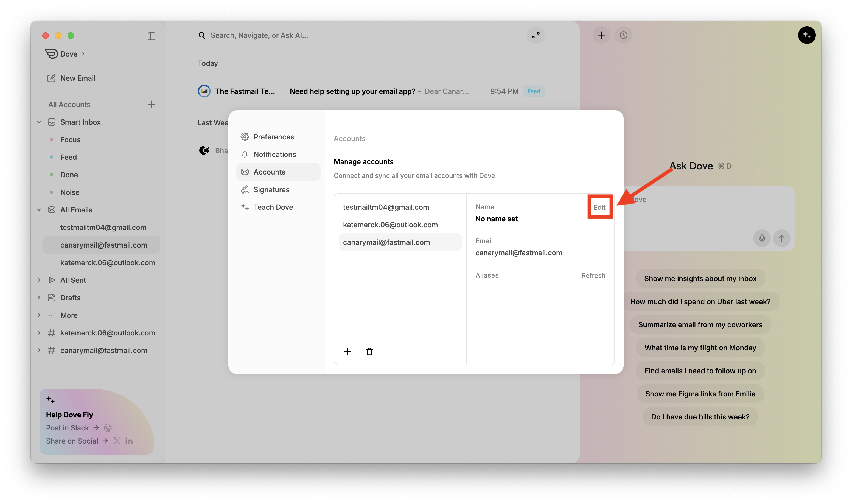Screen dimensions: 852x504
Task: Click Refresh next to Aliases
Action: tap(593, 275)
